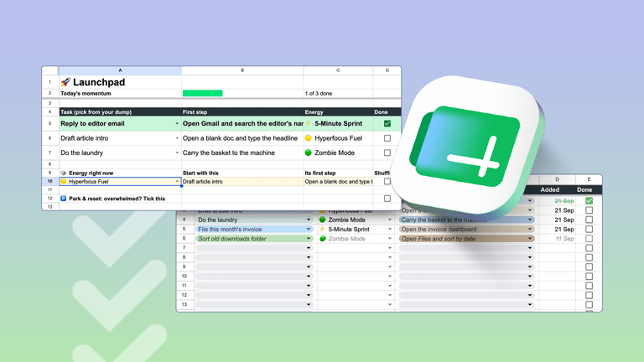Tick Done checkbox for File this month's invoice row
644x362 pixels.
pyautogui.click(x=589, y=230)
